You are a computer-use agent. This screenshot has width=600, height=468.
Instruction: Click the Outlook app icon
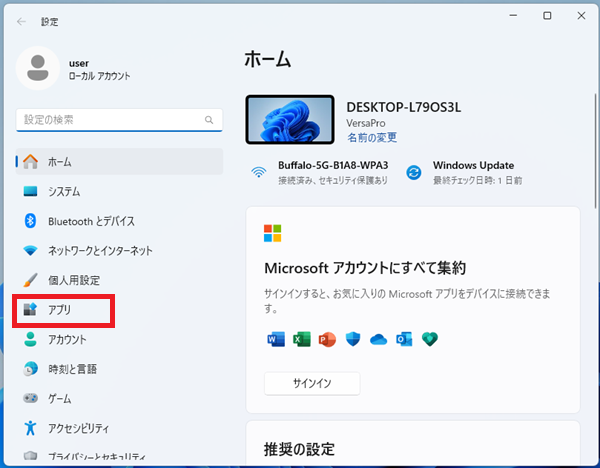click(x=404, y=339)
